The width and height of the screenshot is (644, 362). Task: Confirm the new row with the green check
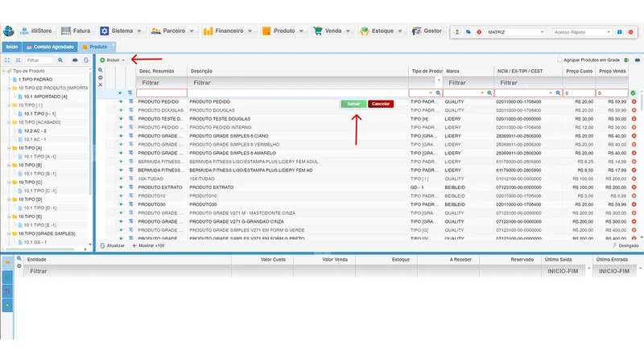(x=633, y=93)
